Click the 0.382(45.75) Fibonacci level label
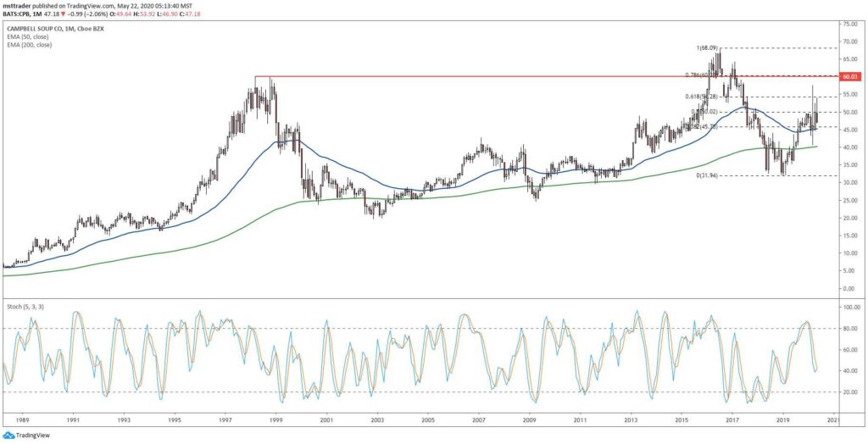The width and height of the screenshot is (868, 444). pyautogui.click(x=699, y=127)
